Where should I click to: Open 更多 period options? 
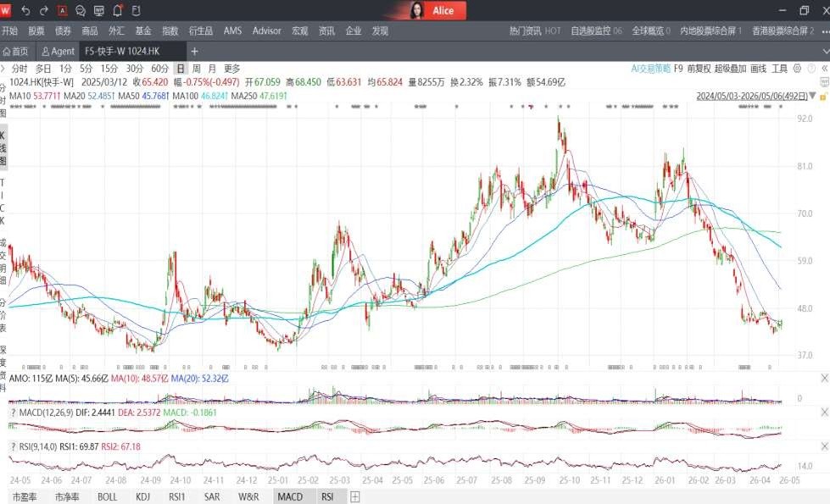click(231, 69)
